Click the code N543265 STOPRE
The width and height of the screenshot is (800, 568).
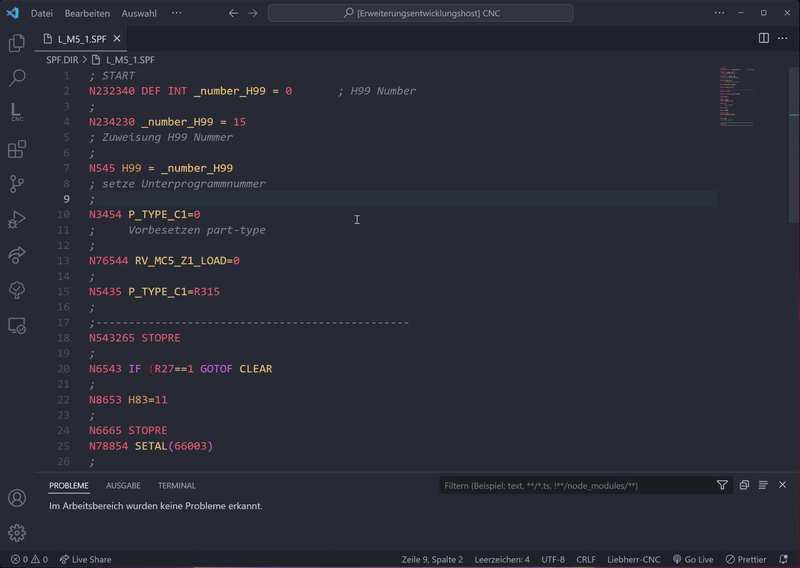point(135,338)
